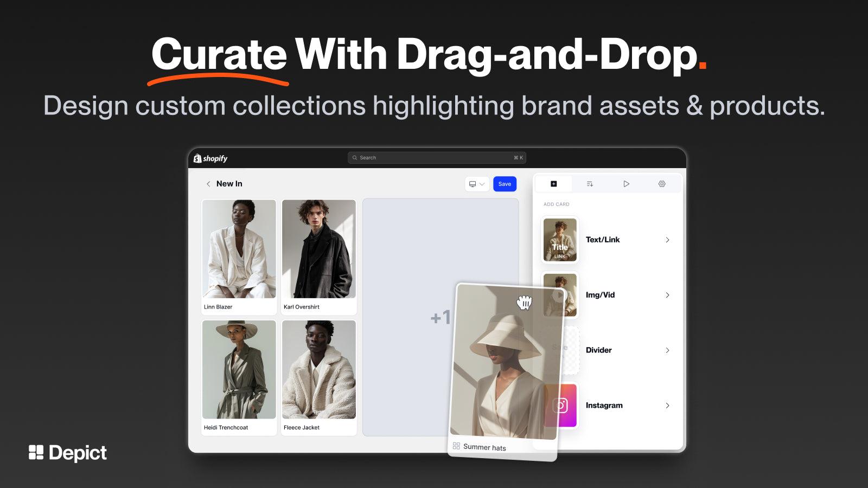Viewport: 868px width, 488px height.
Task: Click the Shopify search bar
Action: pos(437,157)
